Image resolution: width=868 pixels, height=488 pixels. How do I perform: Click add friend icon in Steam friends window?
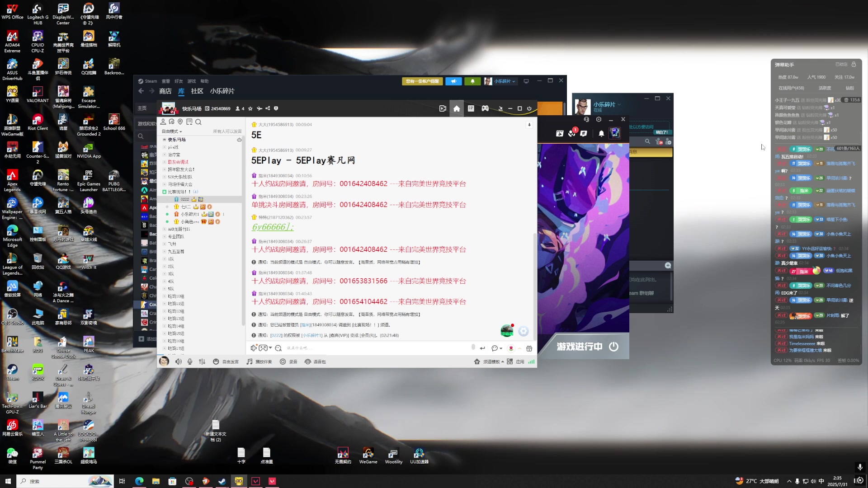tap(668, 141)
